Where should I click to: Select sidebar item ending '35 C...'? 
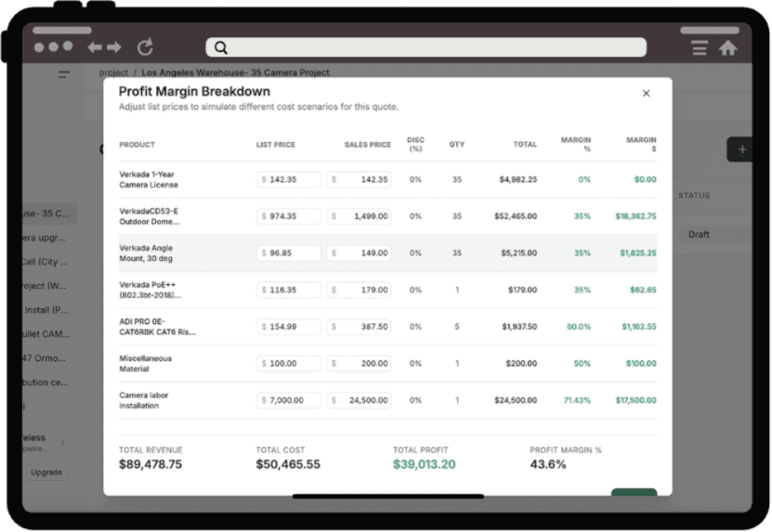[49, 214]
